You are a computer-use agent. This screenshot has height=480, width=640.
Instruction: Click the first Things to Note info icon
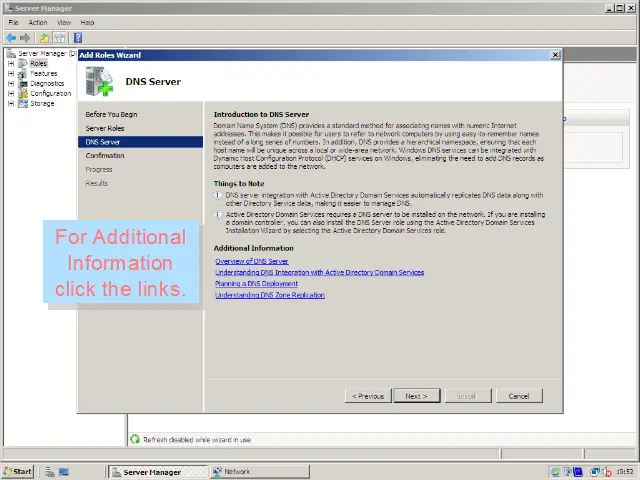(x=218, y=195)
